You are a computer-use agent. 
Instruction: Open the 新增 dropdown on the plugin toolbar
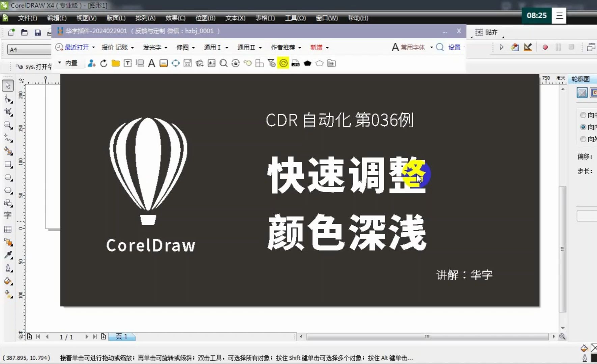pos(316,47)
